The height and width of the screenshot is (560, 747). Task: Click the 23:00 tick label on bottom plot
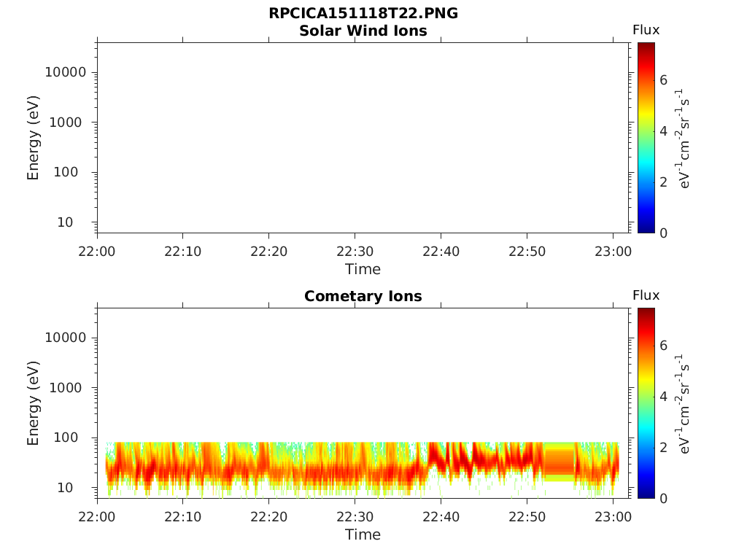coord(613,517)
